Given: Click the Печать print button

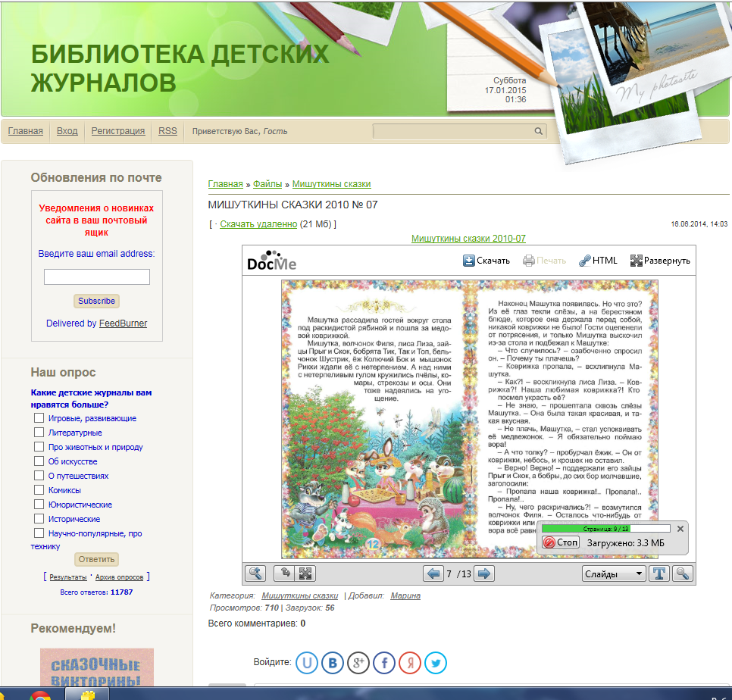Looking at the screenshot, I should 544,261.
